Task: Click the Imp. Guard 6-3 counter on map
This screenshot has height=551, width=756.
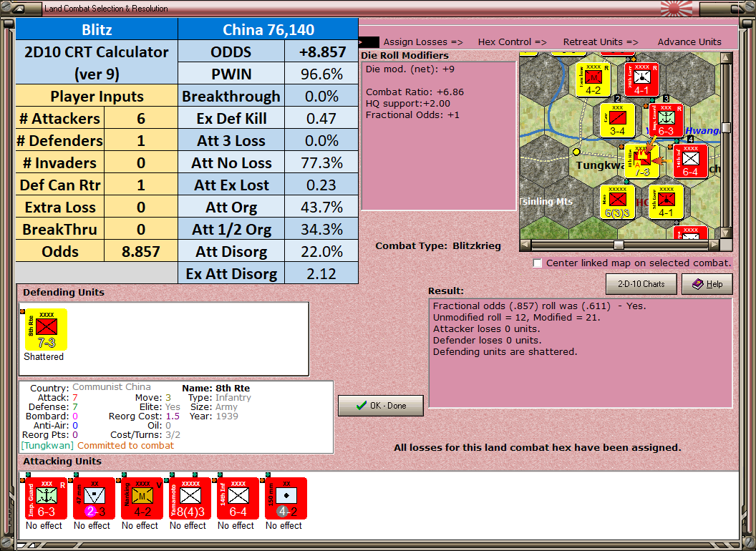Action: point(666,120)
